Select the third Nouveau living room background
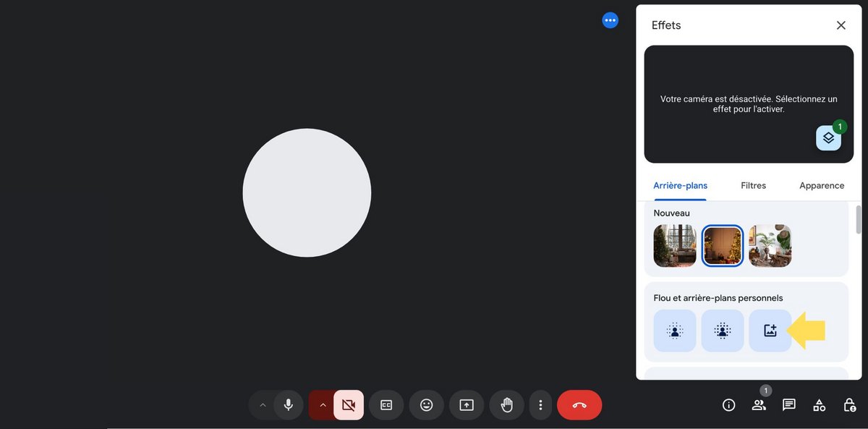Viewport: 868px width, 429px height. [x=770, y=246]
